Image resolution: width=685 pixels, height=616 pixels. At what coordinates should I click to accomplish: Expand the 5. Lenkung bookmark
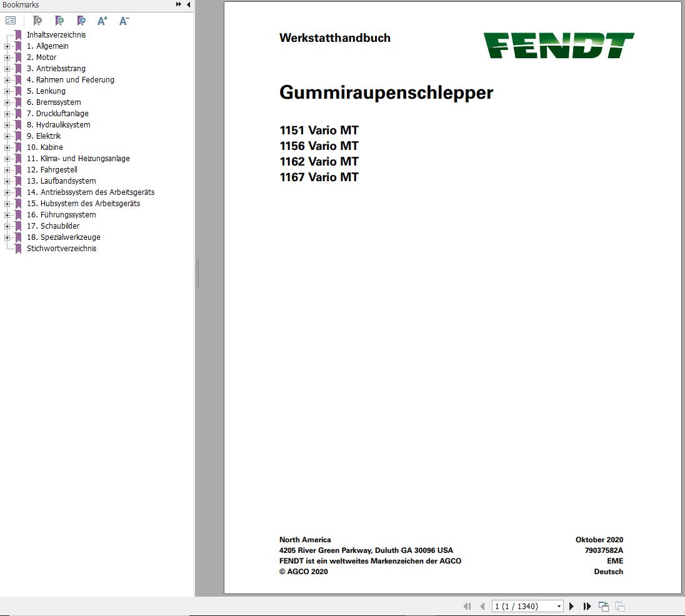pyautogui.click(x=7, y=91)
